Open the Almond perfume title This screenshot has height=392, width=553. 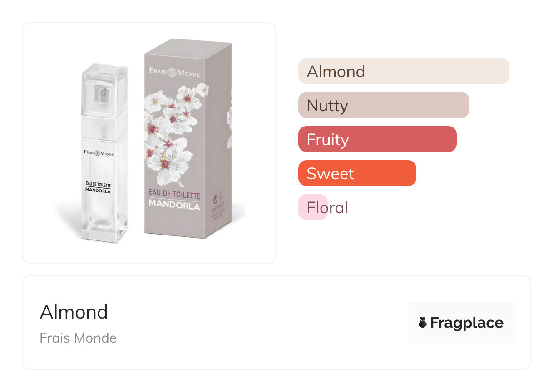point(74,312)
